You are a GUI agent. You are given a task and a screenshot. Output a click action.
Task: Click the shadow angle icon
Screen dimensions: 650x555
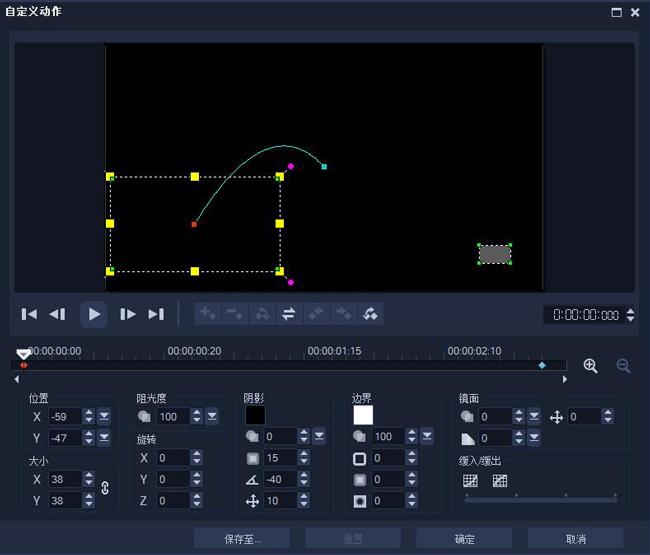tap(252, 480)
